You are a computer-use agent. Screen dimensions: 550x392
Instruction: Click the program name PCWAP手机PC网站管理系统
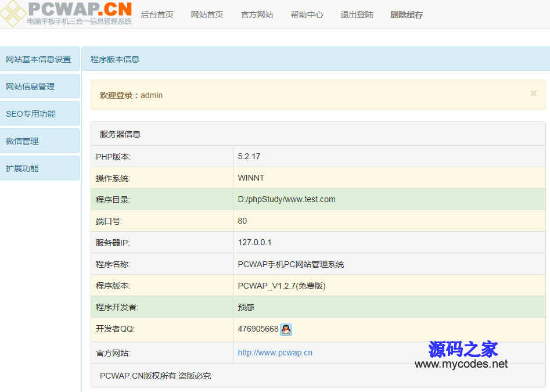coord(291,264)
